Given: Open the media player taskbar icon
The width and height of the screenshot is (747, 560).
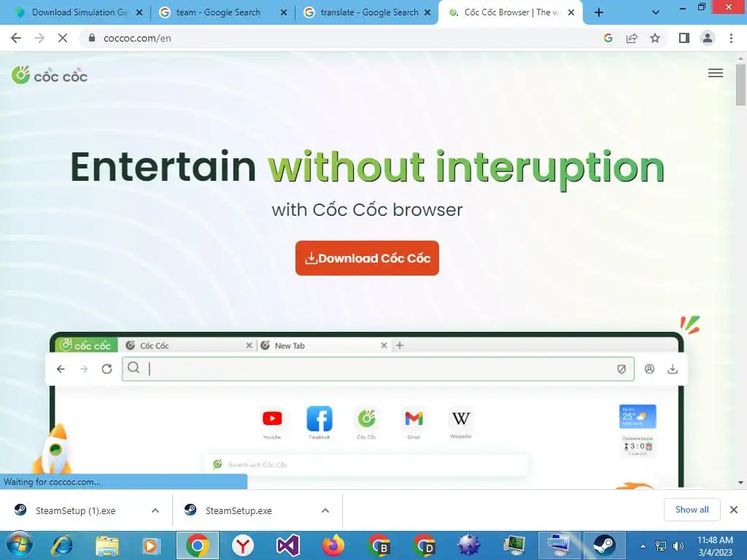Looking at the screenshot, I should click(x=152, y=545).
